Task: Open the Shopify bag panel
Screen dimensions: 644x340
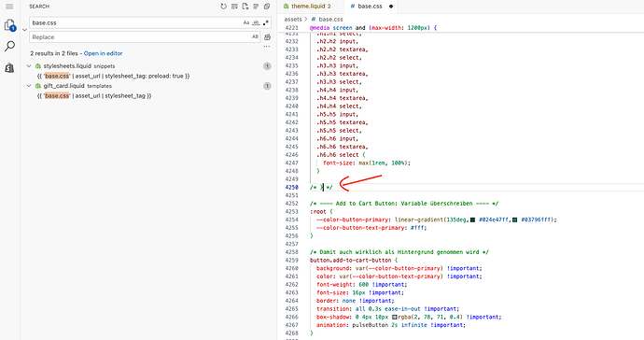Action: pos(9,67)
